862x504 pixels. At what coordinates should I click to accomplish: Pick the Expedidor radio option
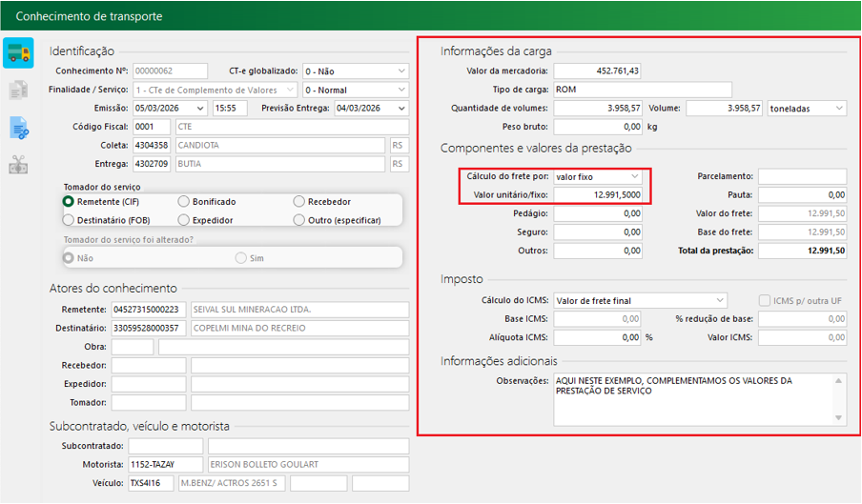[184, 220]
